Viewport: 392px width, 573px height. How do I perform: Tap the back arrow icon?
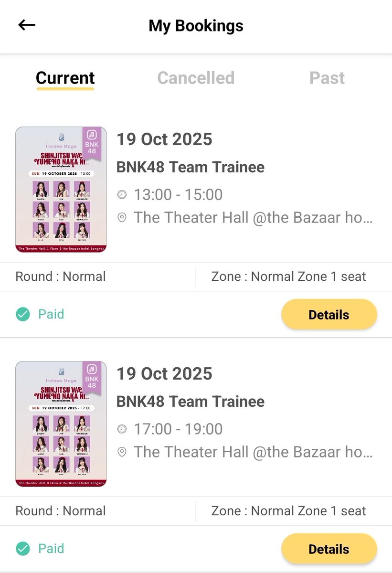coord(27,25)
